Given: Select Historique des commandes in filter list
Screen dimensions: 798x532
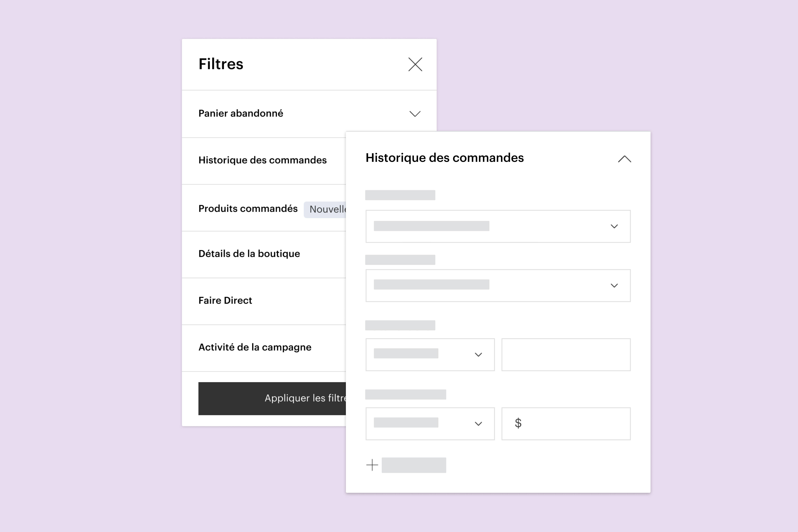Looking at the screenshot, I should (x=262, y=160).
